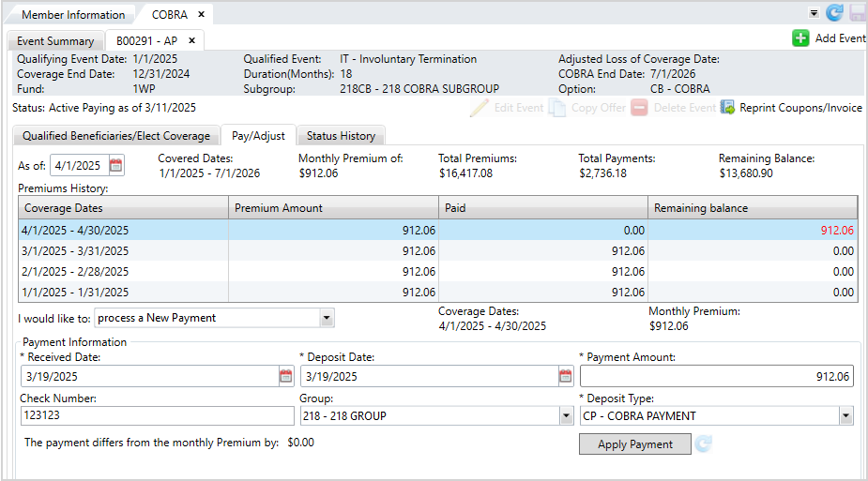Expand the Deposit Type dropdown arrow

845,415
